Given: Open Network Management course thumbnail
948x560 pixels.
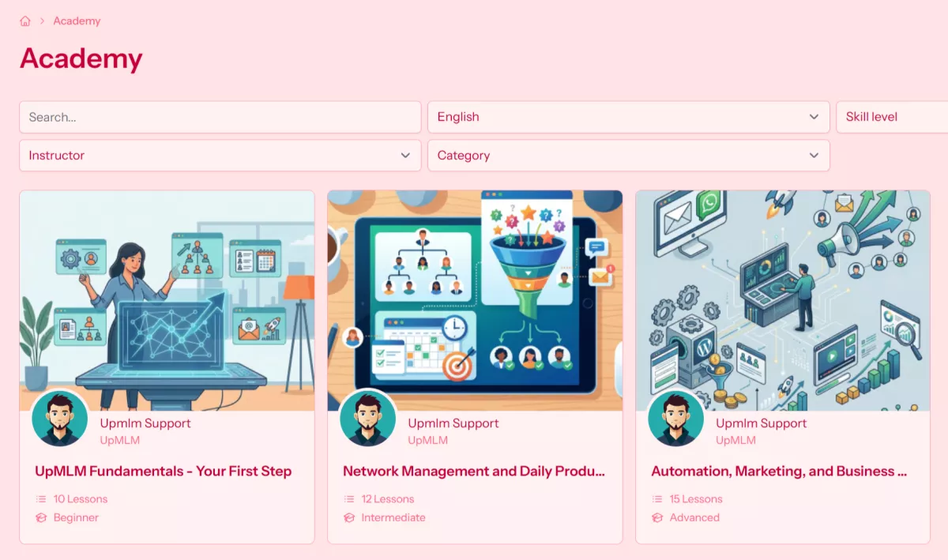Looking at the screenshot, I should (475, 300).
